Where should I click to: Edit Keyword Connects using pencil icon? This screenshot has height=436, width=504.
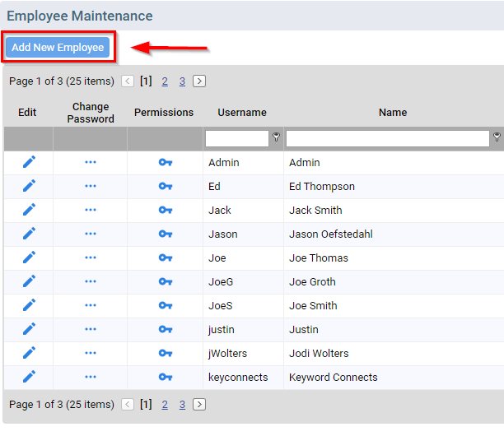(x=29, y=377)
